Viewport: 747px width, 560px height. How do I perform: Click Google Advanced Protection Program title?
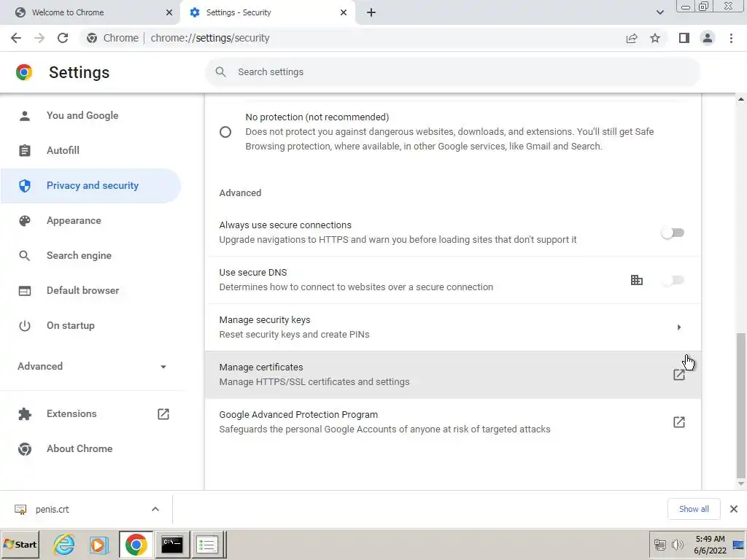coord(298,415)
